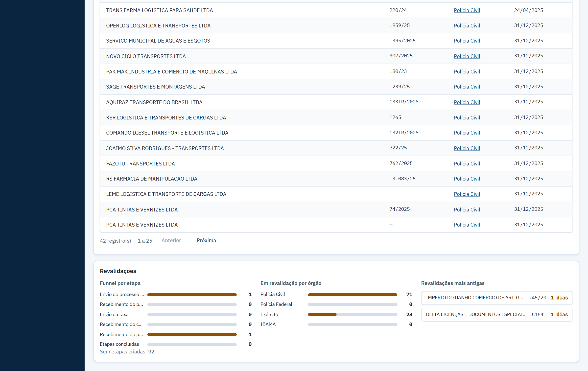588x371 pixels.
Task: Click the Polícia Civil revalidation progress bar
Action: point(353,295)
